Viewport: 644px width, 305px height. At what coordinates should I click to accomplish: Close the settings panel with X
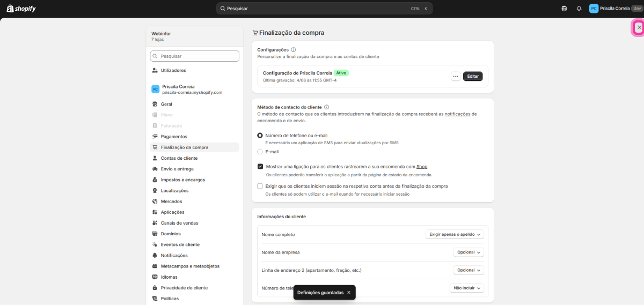pyautogui.click(x=639, y=27)
